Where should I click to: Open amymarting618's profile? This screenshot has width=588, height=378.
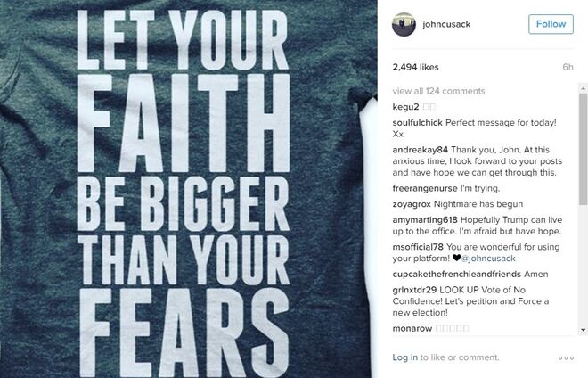point(425,220)
